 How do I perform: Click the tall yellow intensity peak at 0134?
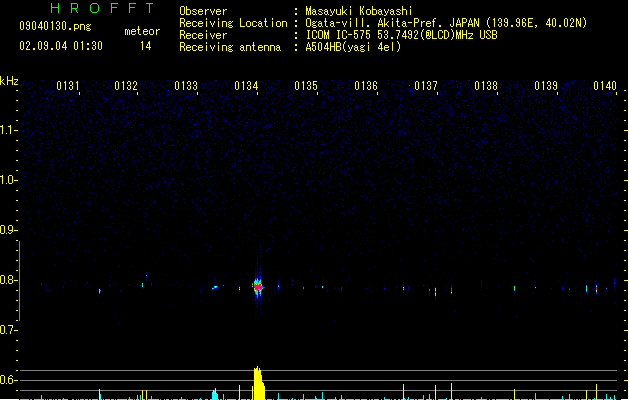[259, 383]
